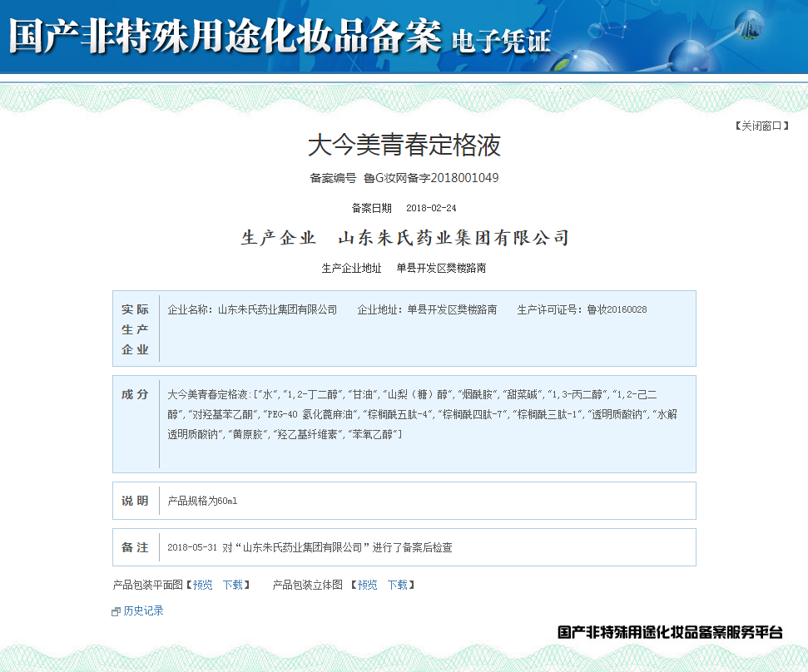Click the 2018-05-31 inspection note in 备注
This screenshot has height=672, width=808.
(310, 547)
